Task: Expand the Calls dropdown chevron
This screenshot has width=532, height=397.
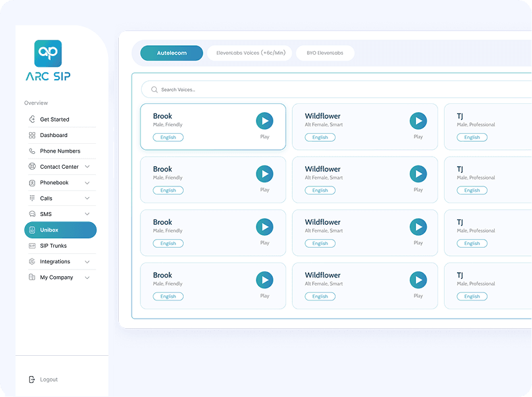Action: click(87, 198)
